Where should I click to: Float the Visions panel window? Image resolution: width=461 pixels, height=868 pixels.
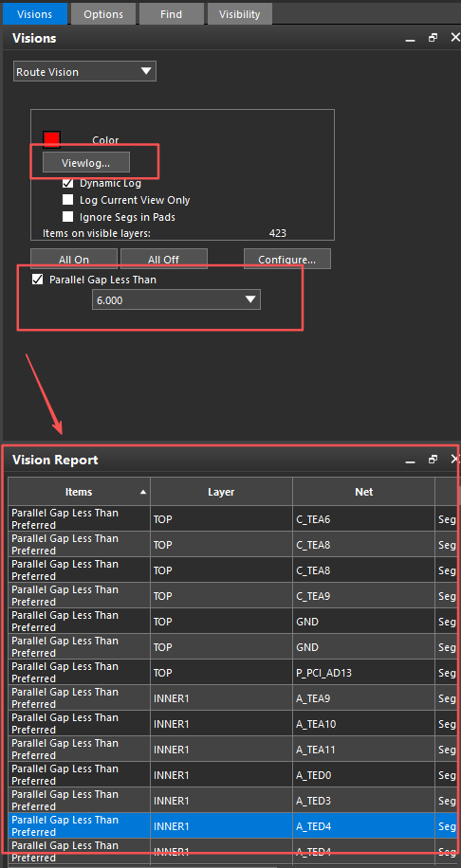point(433,38)
